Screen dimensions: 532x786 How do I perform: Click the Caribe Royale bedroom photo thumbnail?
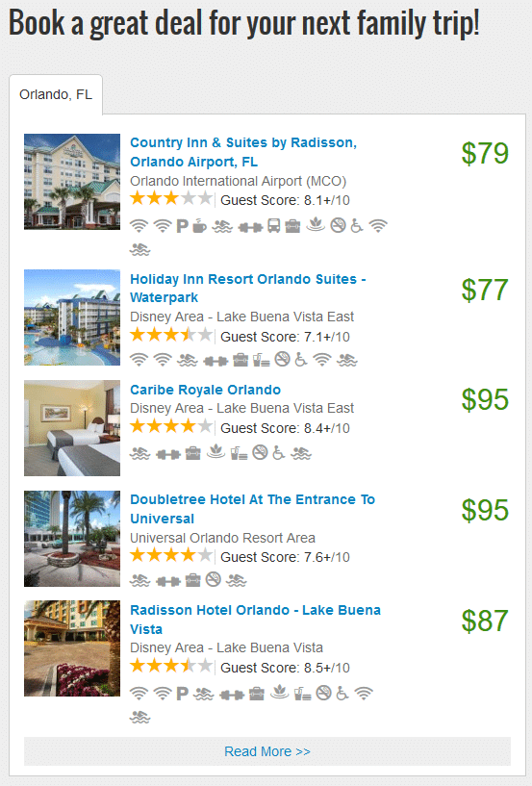72,428
